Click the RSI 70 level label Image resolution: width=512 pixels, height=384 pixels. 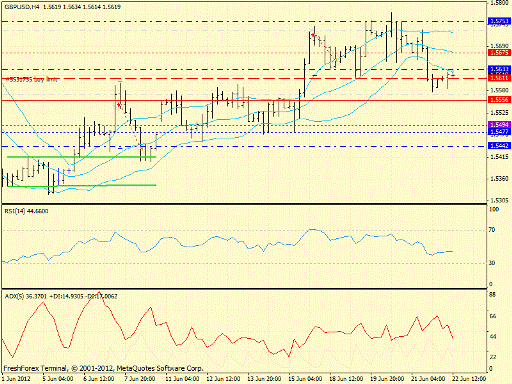point(492,230)
